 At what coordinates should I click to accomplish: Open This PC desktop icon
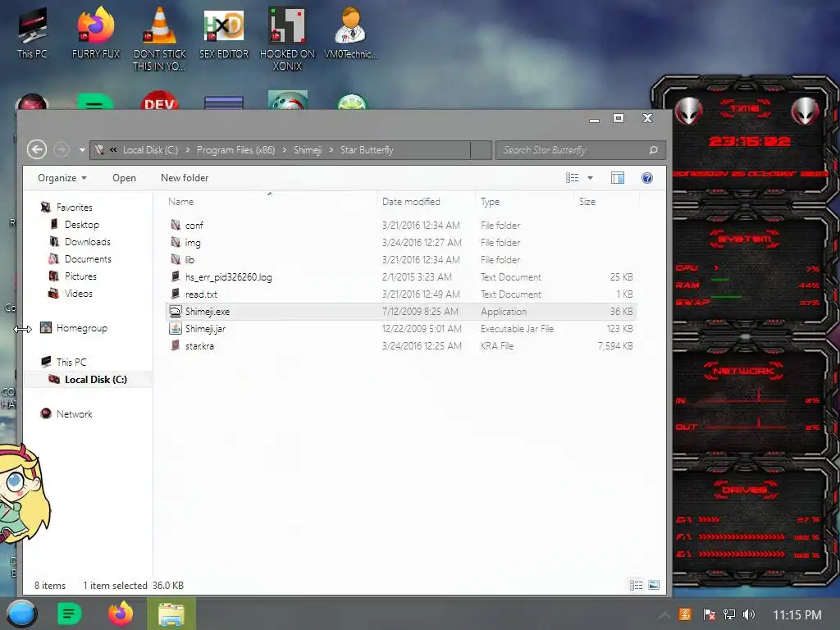tap(32, 33)
